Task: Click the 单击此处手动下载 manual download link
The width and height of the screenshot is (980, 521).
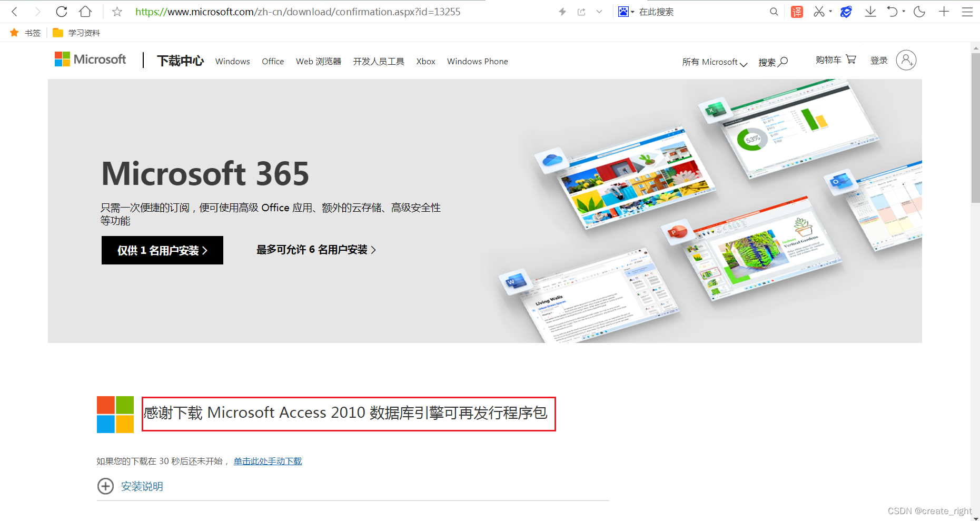Action: (x=268, y=461)
